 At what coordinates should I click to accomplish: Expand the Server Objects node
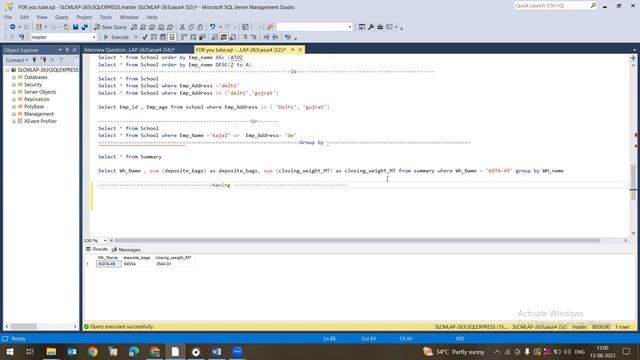[x=14, y=92]
